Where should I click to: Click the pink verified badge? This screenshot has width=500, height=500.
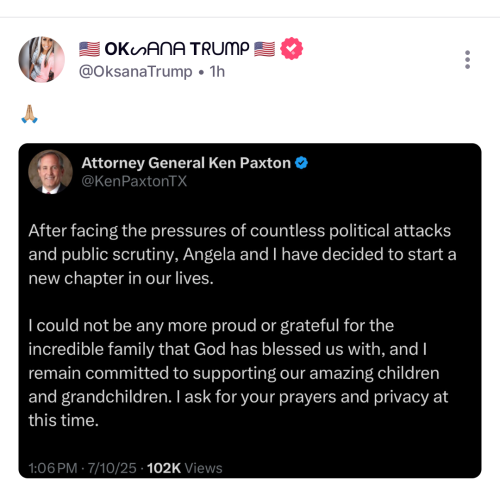click(291, 49)
